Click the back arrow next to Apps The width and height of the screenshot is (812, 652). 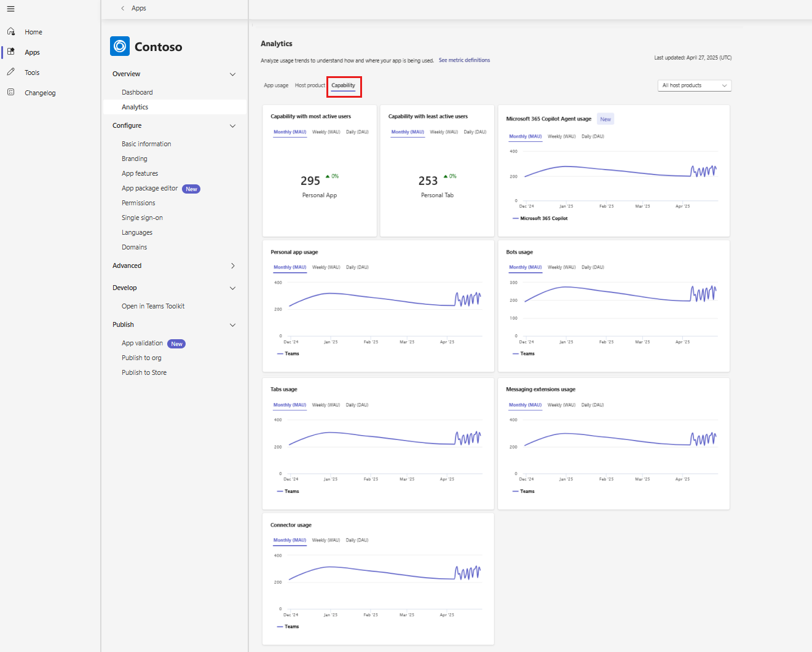(123, 8)
